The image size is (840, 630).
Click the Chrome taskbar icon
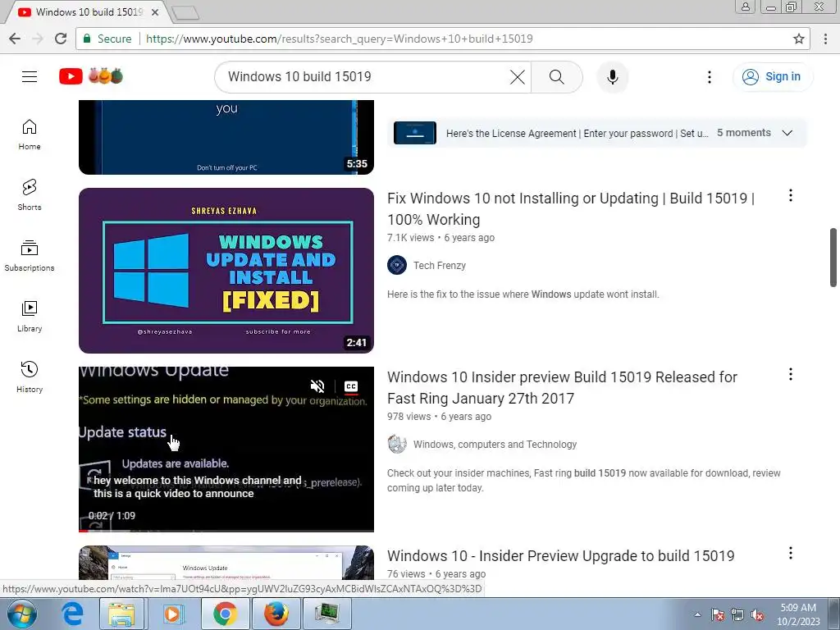coord(225,614)
